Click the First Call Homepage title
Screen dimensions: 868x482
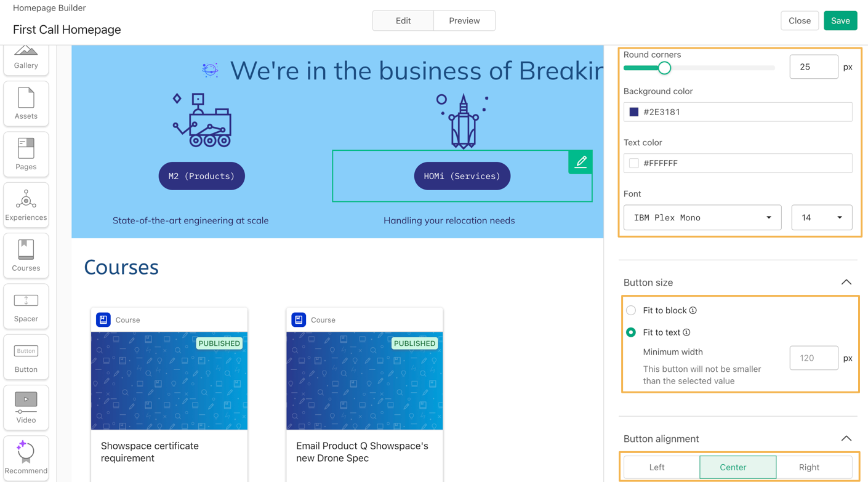(66, 30)
